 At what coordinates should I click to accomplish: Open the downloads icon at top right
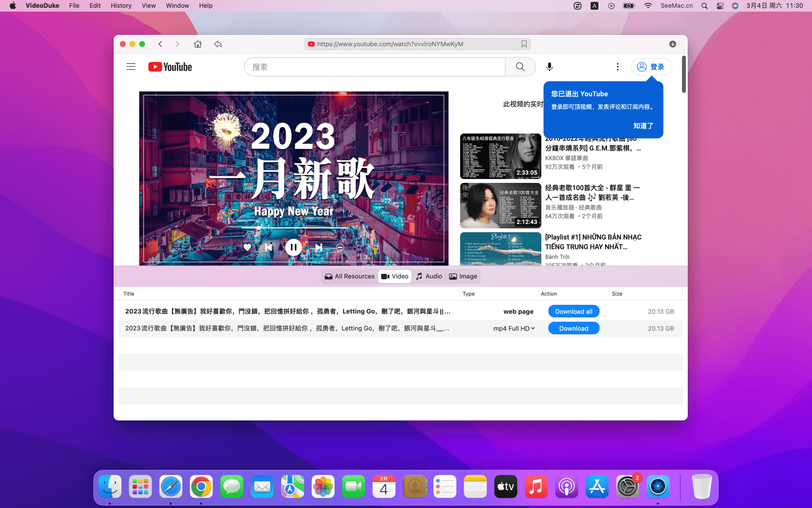(x=672, y=44)
